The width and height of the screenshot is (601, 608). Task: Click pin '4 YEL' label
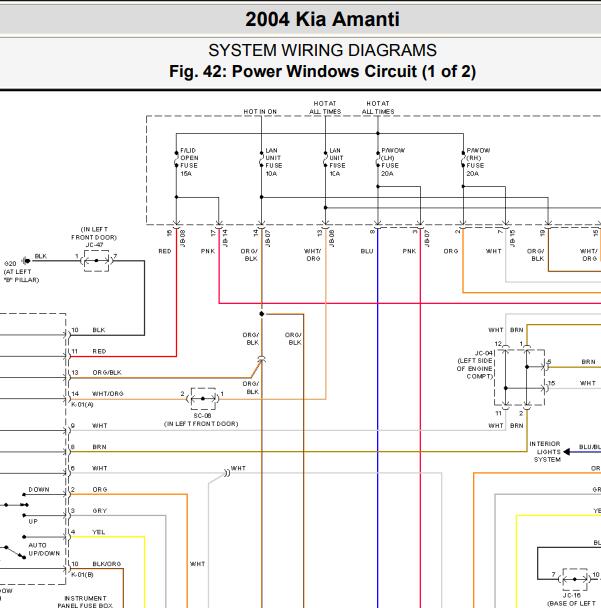coord(88,532)
